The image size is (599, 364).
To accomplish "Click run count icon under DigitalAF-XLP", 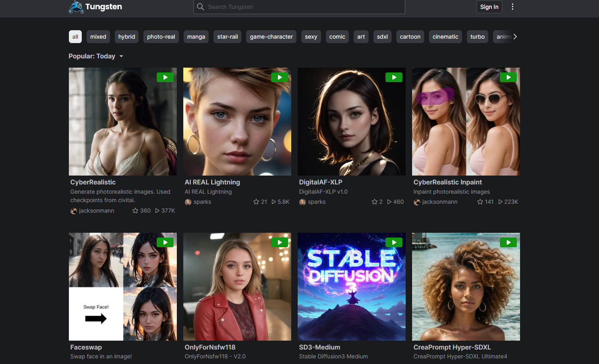I will coord(390,202).
